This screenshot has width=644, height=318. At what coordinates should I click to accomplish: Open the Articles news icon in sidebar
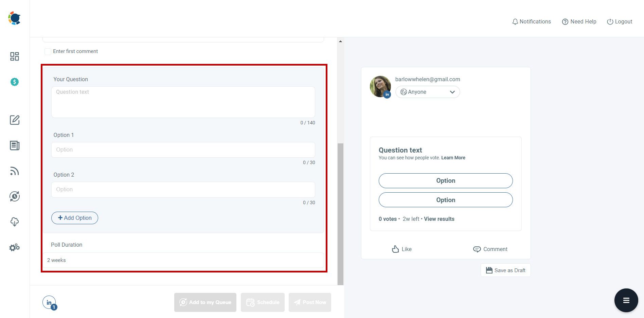click(14, 145)
